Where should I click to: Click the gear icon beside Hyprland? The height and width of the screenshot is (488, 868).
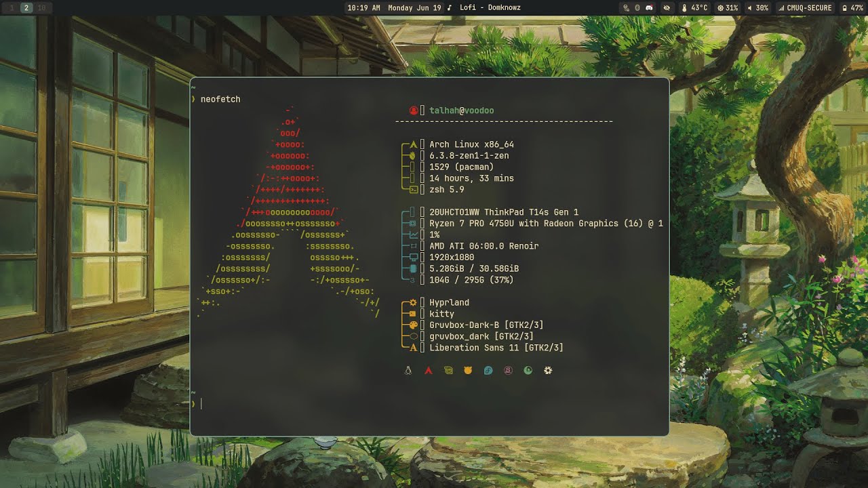(413, 302)
